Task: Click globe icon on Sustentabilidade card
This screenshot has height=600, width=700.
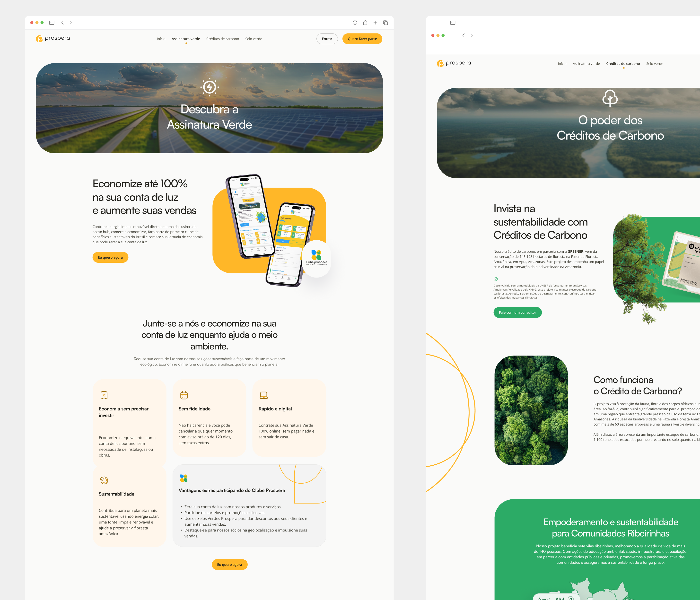Action: [104, 480]
